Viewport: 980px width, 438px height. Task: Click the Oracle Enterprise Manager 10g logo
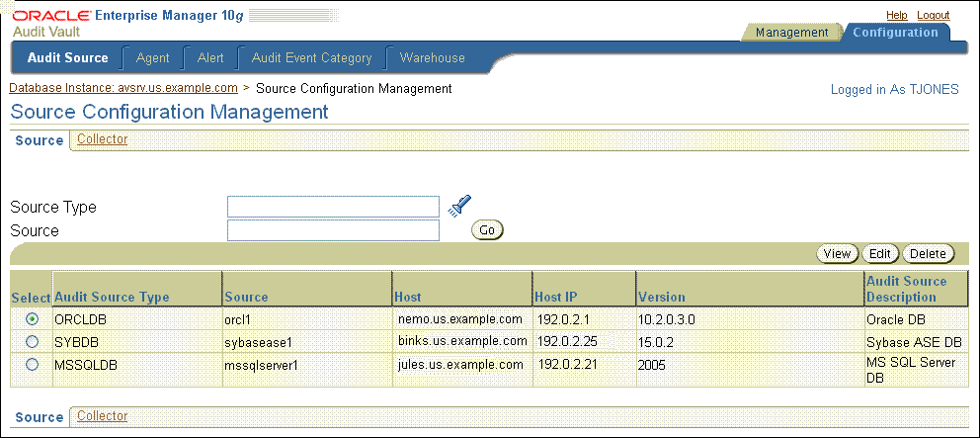coord(127,15)
